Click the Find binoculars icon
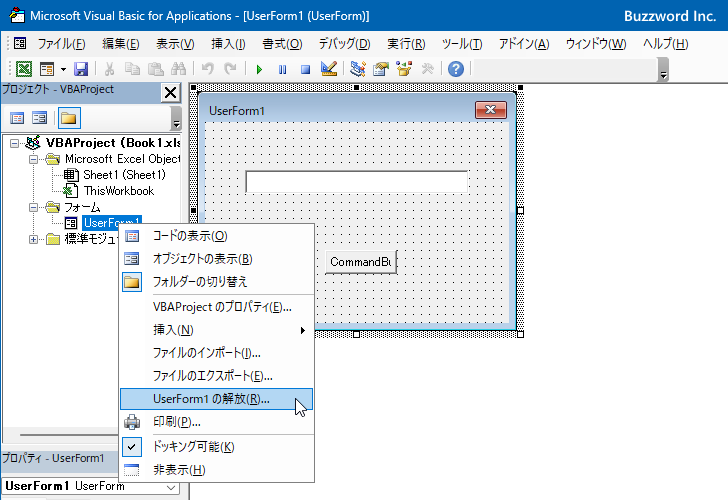 point(178,69)
